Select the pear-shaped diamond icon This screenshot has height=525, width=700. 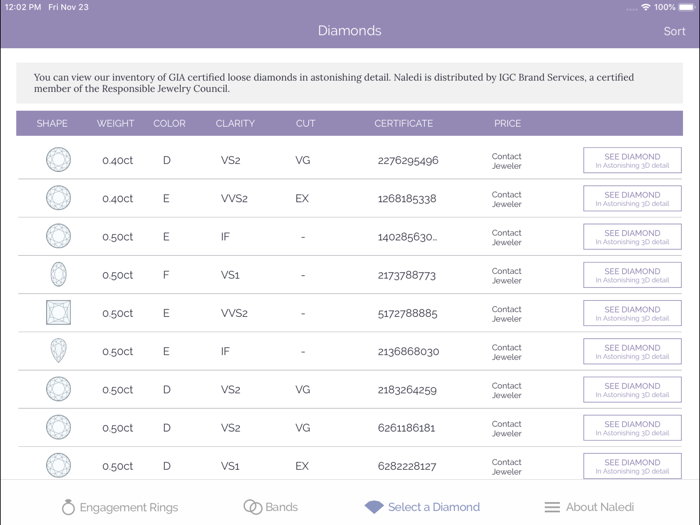58,351
